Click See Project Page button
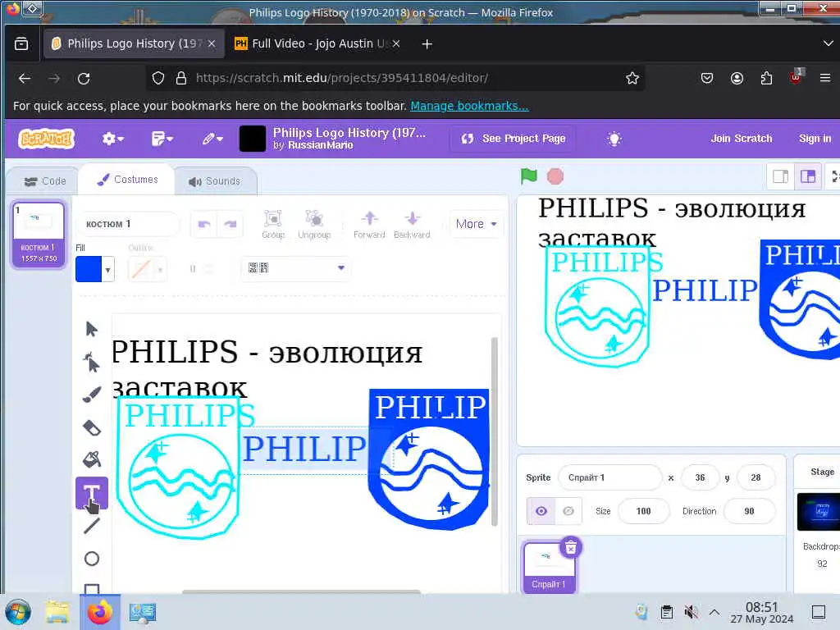Image resolution: width=840 pixels, height=630 pixels. pos(513,139)
